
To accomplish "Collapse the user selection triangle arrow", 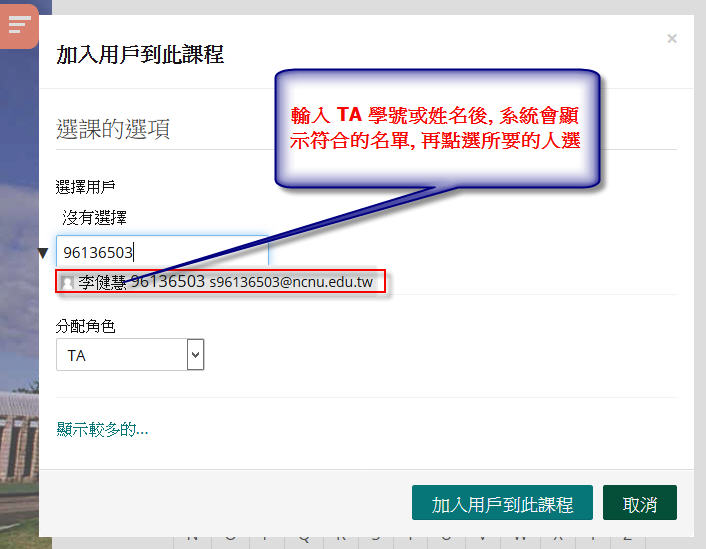I will pos(43,253).
